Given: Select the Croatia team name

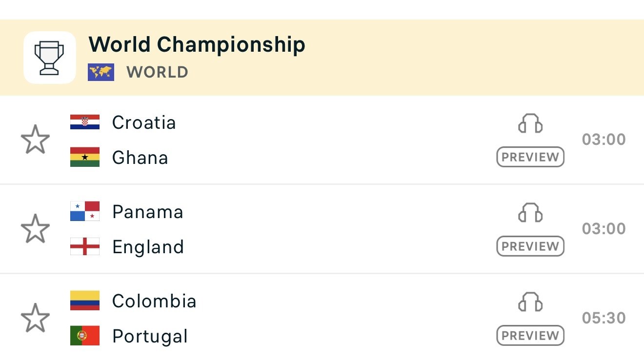Looking at the screenshot, I should 144,122.
